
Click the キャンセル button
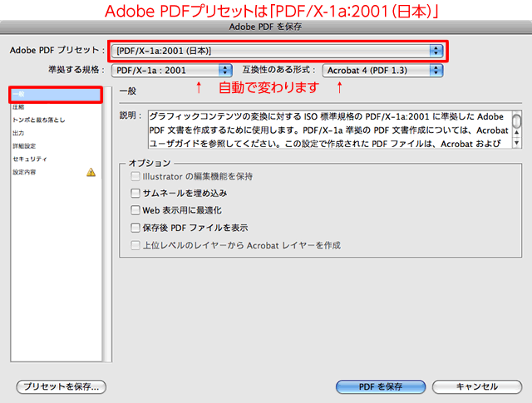(x=477, y=386)
